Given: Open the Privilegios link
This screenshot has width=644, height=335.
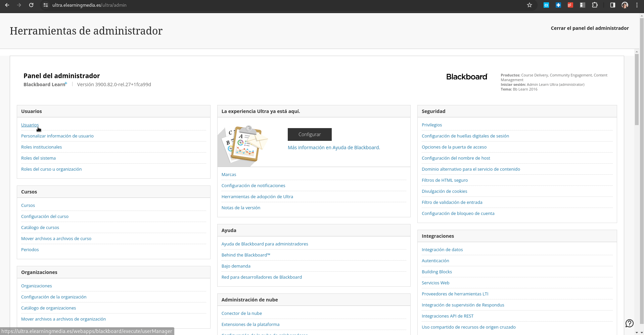Looking at the screenshot, I should (x=432, y=125).
